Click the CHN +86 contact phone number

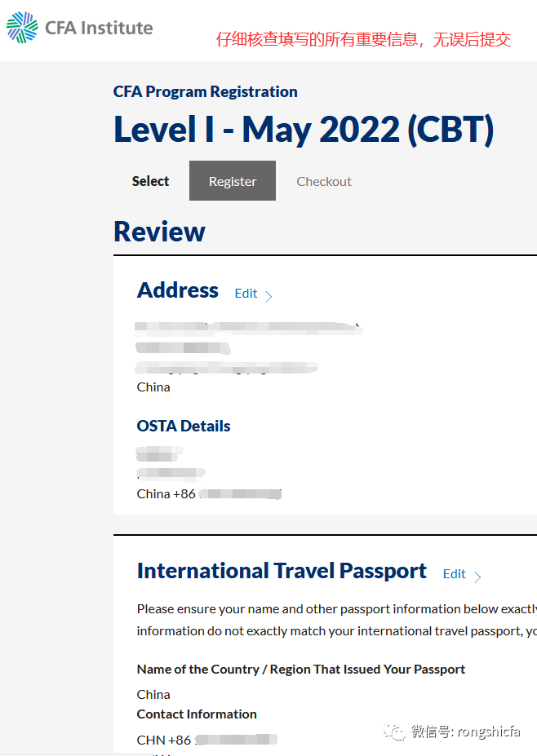tap(207, 740)
